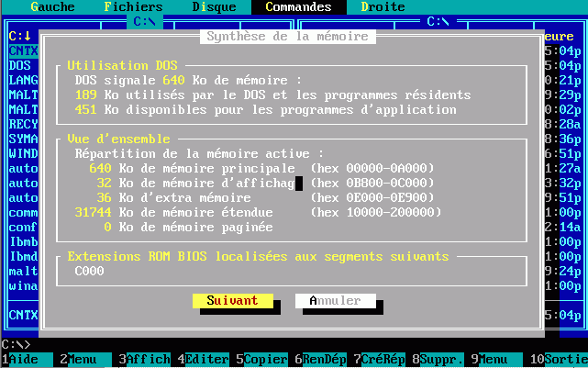The width and height of the screenshot is (588, 368).
Task: Click the 2:14a time in right panel
Action: (562, 227)
